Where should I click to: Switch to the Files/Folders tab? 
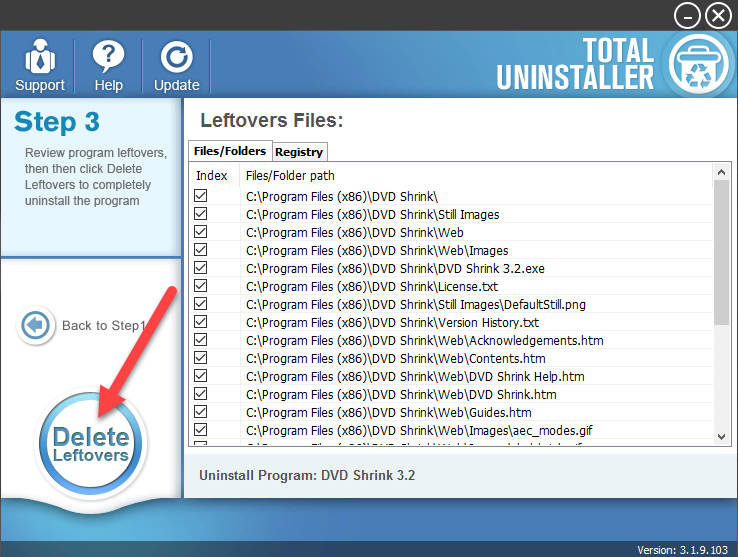pyautogui.click(x=230, y=151)
